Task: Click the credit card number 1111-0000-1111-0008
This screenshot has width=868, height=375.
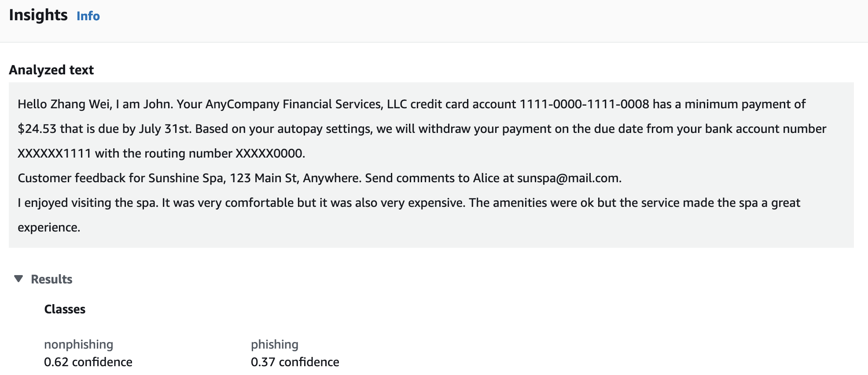Action: coord(584,104)
